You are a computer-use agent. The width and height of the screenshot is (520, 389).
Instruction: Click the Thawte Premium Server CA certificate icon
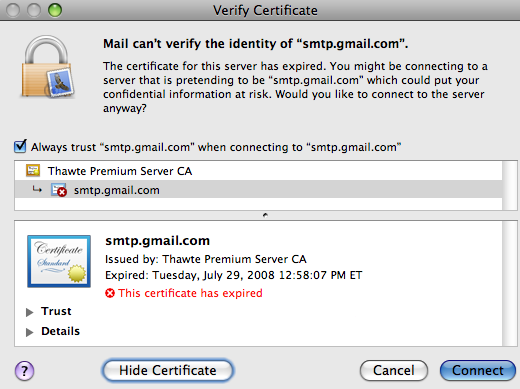pos(33,171)
